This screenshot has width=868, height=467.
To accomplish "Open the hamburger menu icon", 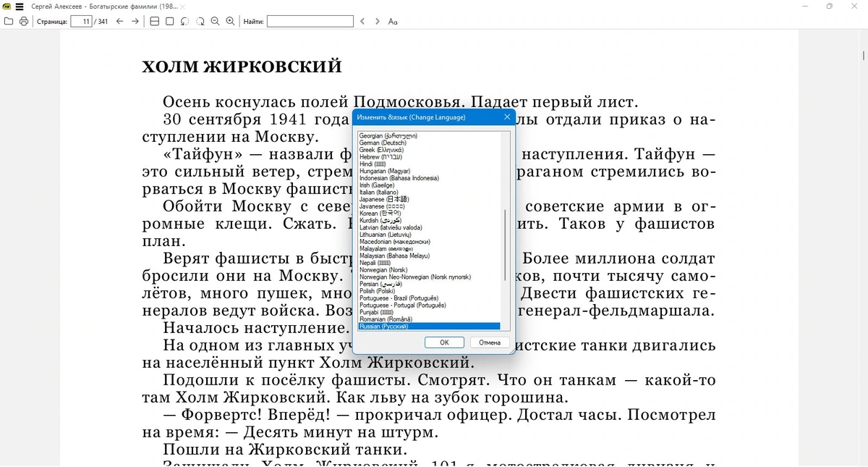I will point(20,7).
